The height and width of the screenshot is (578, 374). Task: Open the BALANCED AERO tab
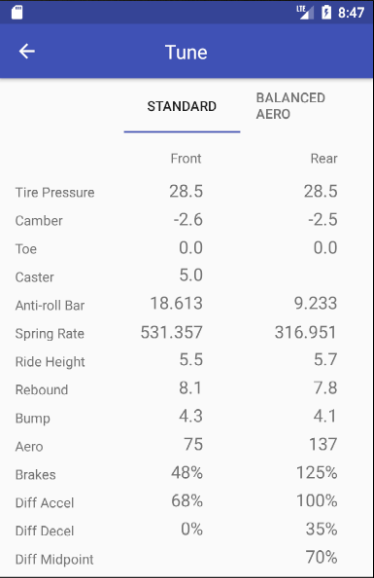pos(291,106)
